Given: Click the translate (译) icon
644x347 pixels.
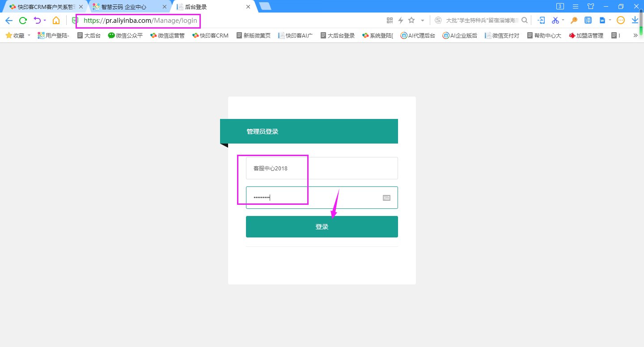Looking at the screenshot, I should click(x=588, y=20).
